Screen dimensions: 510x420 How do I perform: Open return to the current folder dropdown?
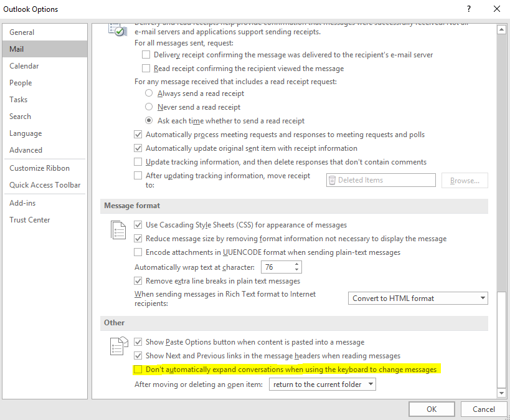323,384
